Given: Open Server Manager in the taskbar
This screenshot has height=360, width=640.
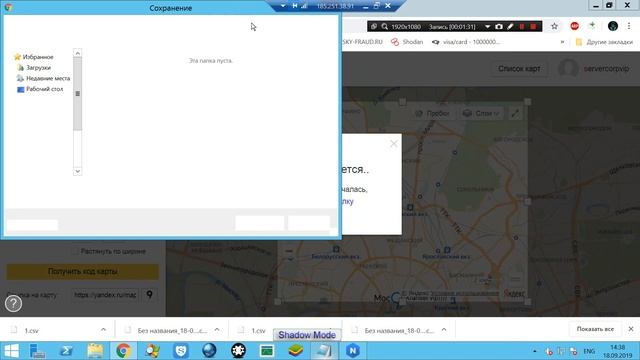Looking at the screenshot, I should (x=38, y=351).
